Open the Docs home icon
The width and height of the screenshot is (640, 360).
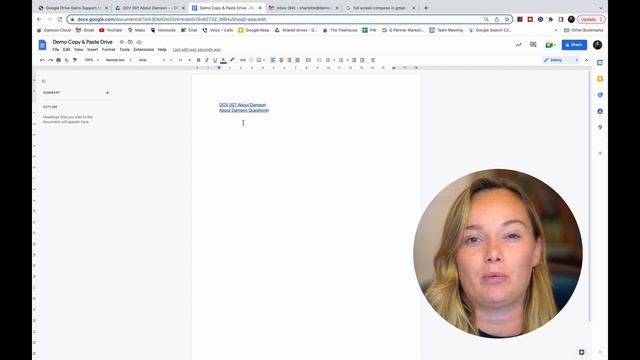point(42,45)
